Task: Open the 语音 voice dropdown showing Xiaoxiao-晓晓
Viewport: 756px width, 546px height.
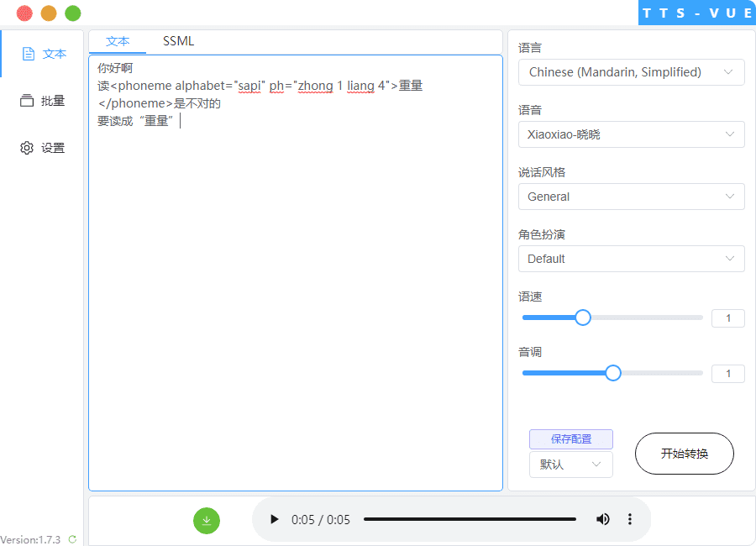Action: (x=631, y=134)
